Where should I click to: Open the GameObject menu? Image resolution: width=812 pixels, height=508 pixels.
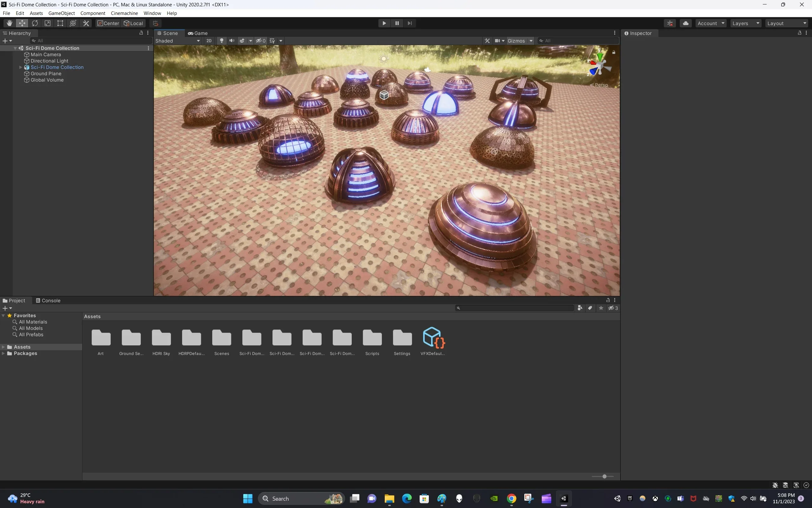pos(62,13)
